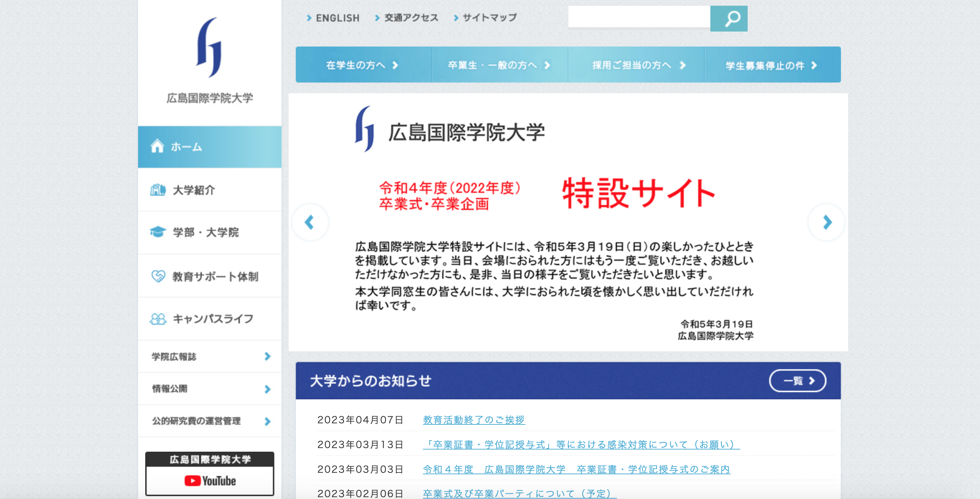Select ホーム in the sidebar menu
Viewport: 980px width, 499px height.
pos(210,147)
